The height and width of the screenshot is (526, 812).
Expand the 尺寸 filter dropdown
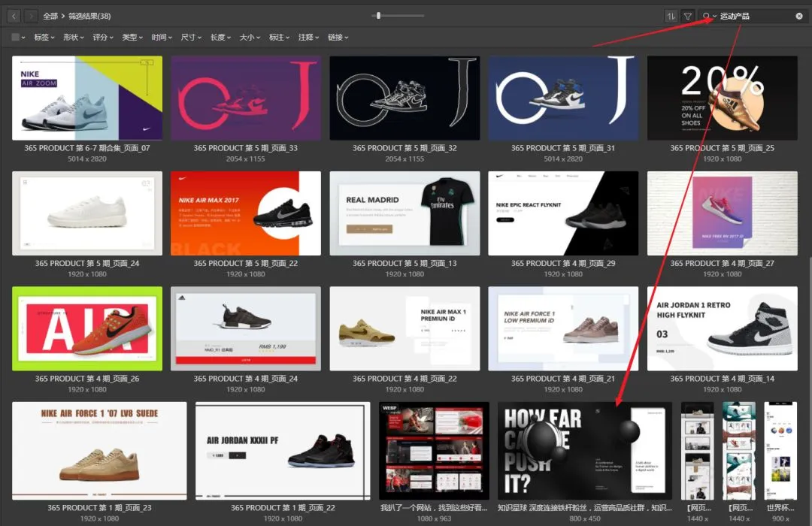click(191, 38)
